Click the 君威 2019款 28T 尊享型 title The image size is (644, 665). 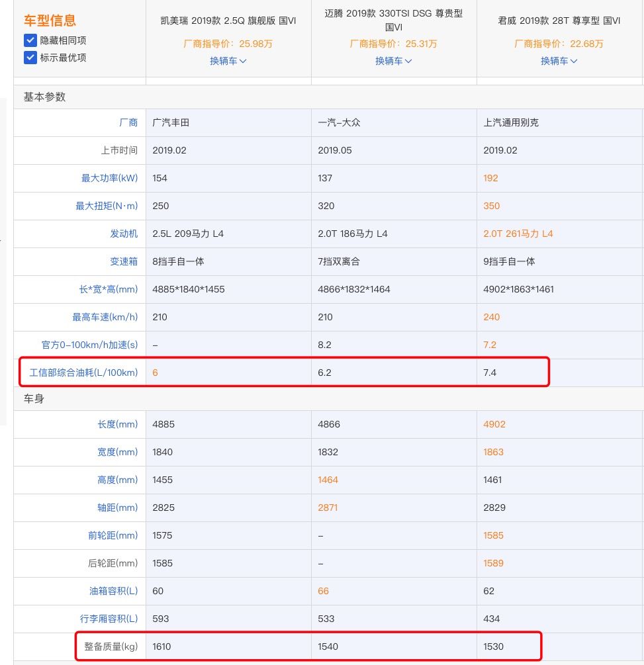tap(559, 21)
